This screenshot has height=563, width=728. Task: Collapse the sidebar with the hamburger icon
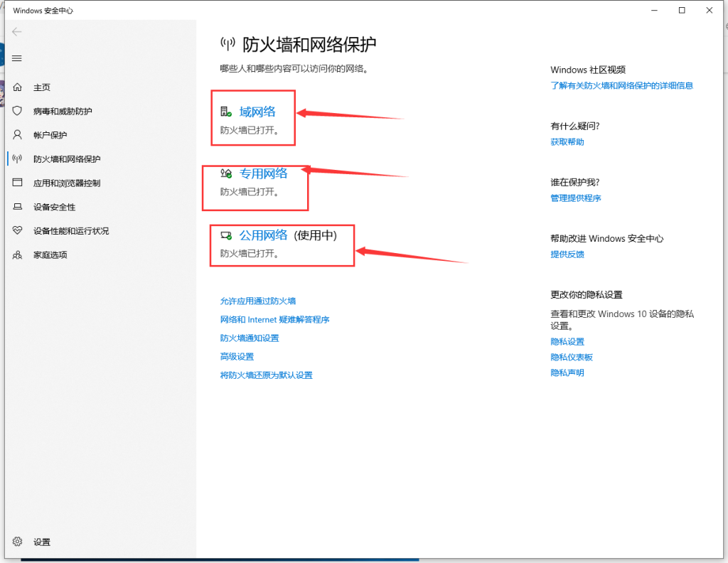17,58
